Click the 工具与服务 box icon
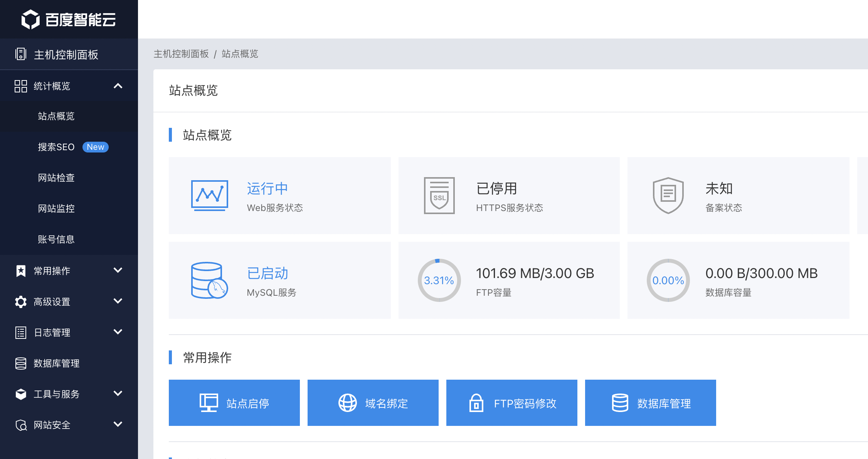This screenshot has height=459, width=868. 21,394
